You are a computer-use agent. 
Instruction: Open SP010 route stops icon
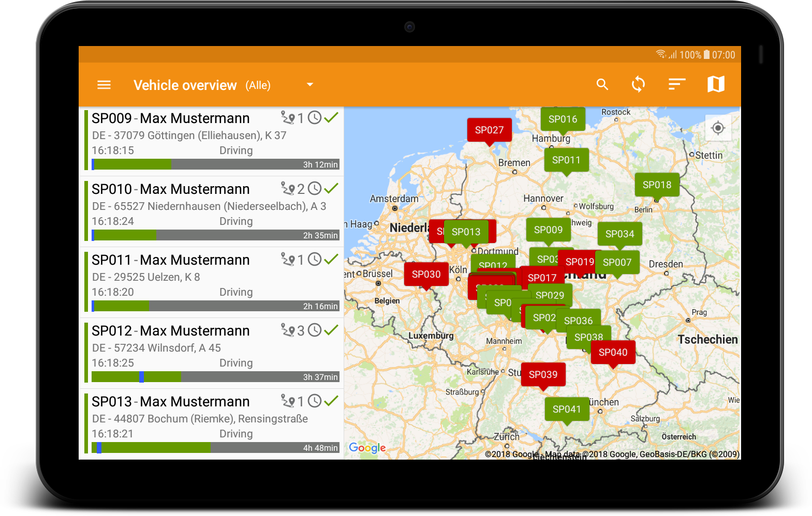[x=288, y=189]
